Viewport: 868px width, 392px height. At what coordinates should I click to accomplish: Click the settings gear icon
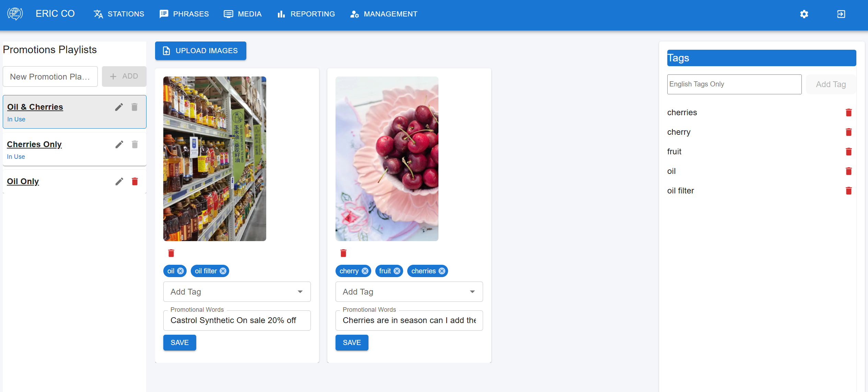point(804,14)
